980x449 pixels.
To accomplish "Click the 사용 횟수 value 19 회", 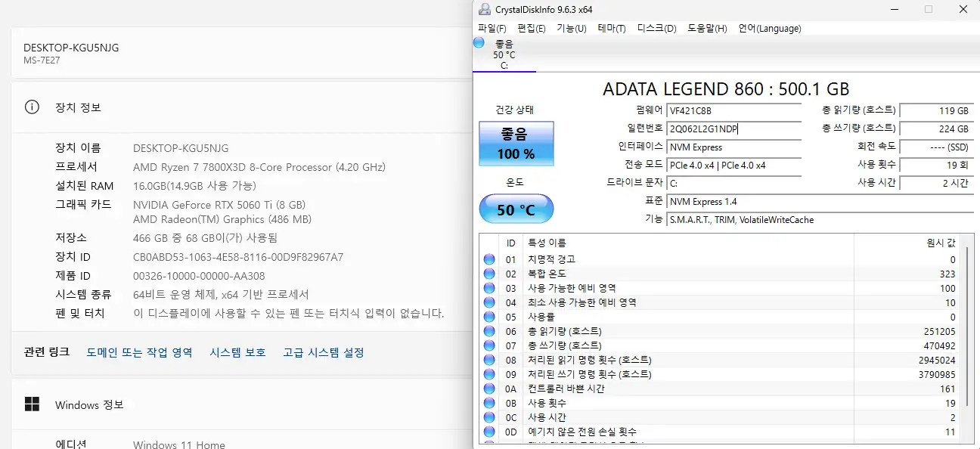I will (x=936, y=166).
